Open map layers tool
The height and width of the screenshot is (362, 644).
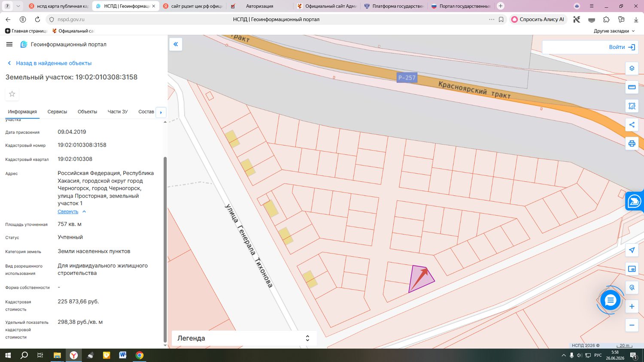(x=632, y=68)
